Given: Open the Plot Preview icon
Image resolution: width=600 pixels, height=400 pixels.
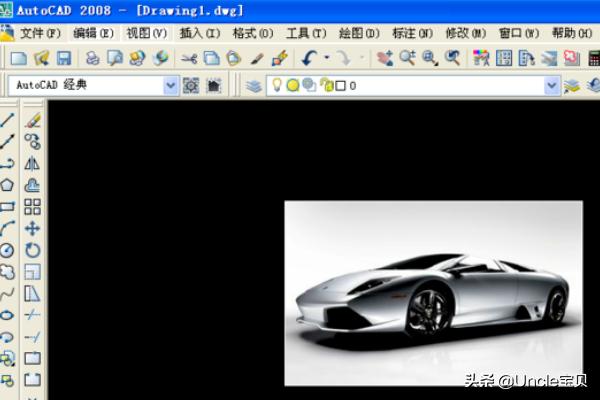Looking at the screenshot, I should (115, 58).
